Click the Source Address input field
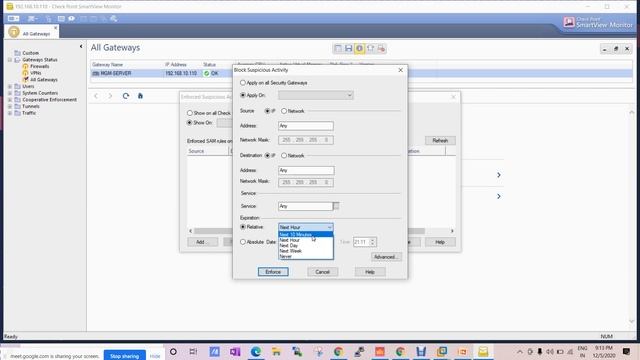The height and width of the screenshot is (360, 640). 306,126
